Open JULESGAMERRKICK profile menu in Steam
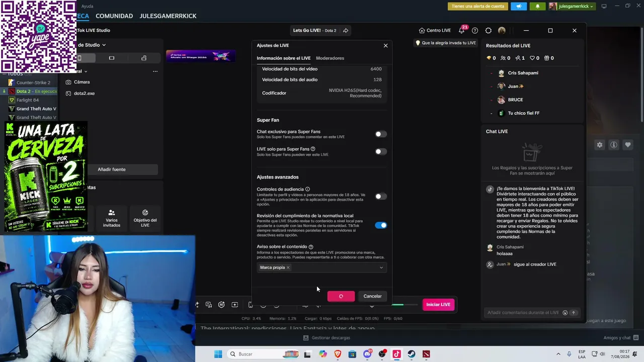 [168, 16]
